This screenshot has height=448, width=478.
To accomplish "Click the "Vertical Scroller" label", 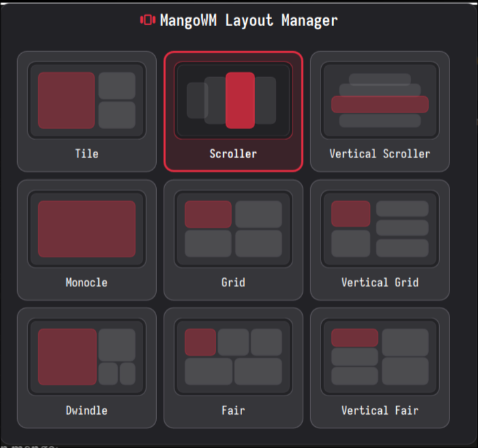I will click(x=380, y=153).
